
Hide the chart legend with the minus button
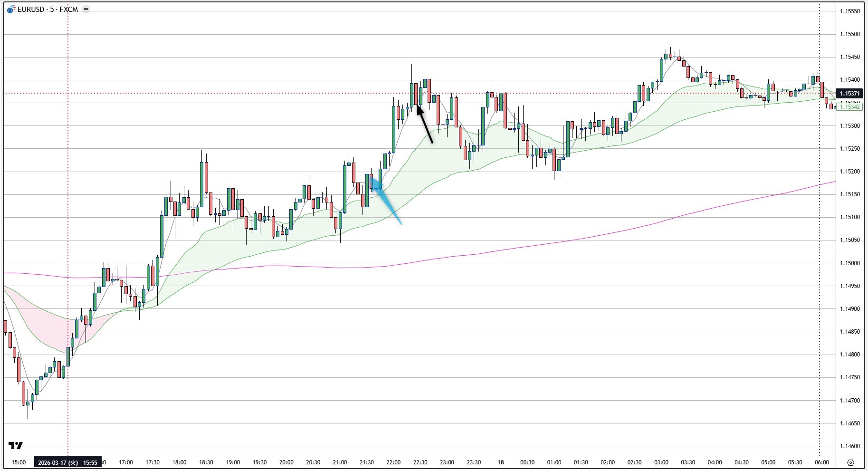tap(86, 8)
